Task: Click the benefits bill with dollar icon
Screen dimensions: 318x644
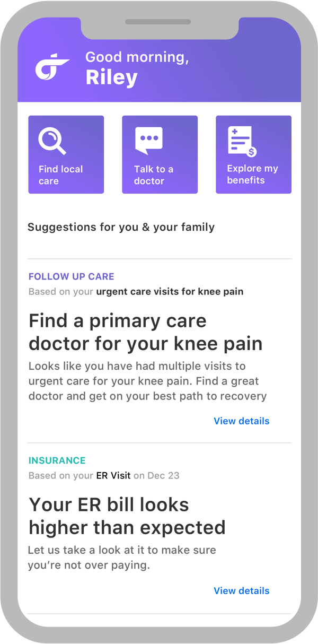Action: (242, 141)
